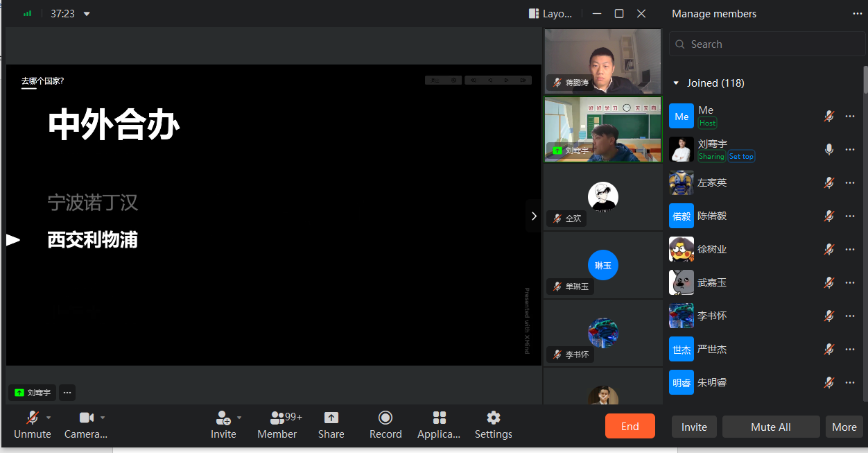The height and width of the screenshot is (453, 868).
Task: Open more options for 武嘉玉
Action: pyautogui.click(x=850, y=282)
